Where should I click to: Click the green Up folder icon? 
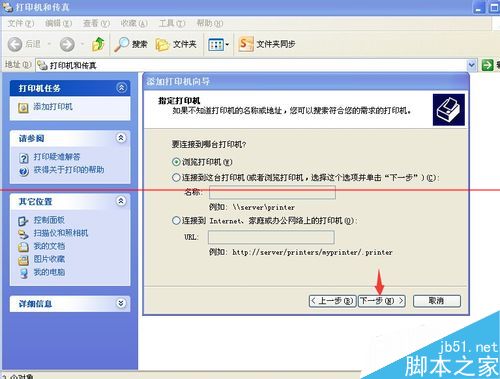pyautogui.click(x=98, y=44)
